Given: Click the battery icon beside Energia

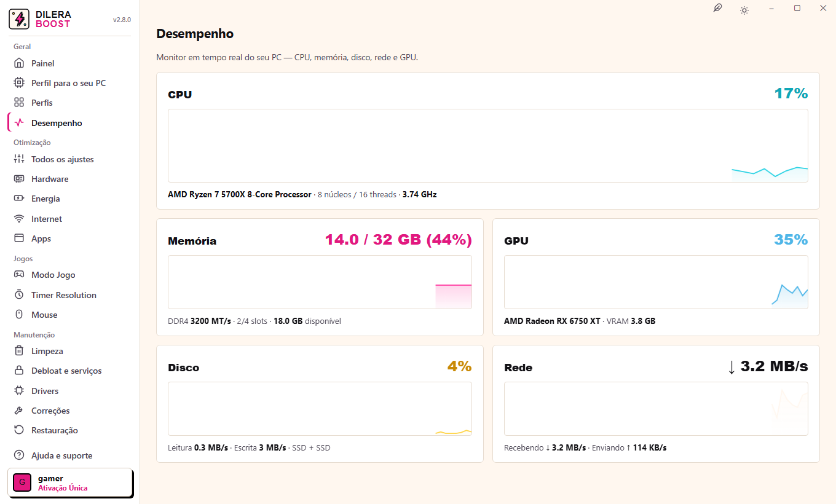Looking at the screenshot, I should coord(19,199).
